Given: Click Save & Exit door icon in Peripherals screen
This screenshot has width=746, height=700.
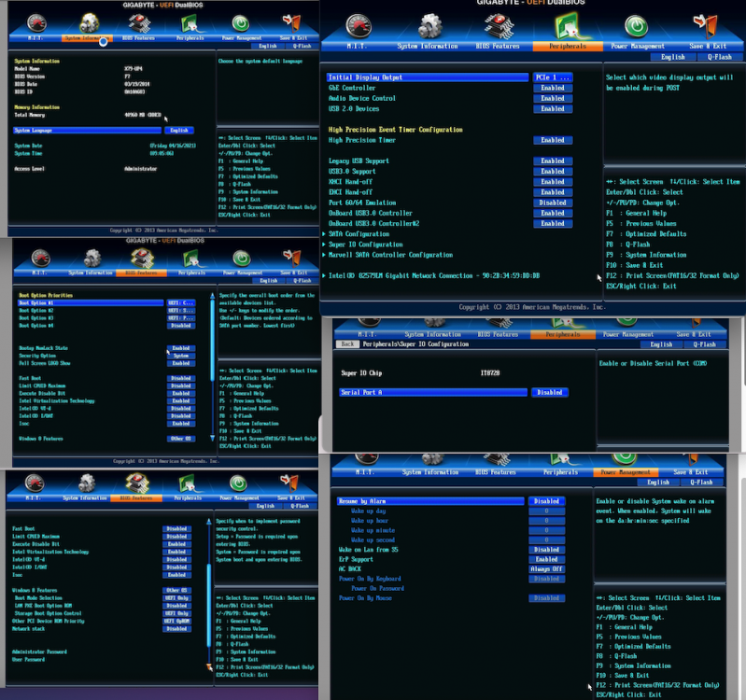Looking at the screenshot, I should click(x=705, y=26).
